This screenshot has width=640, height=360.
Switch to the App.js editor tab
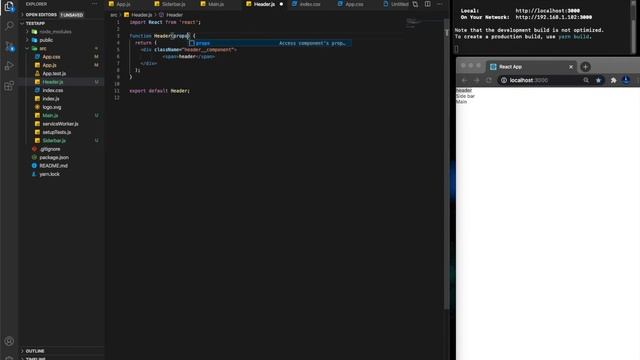click(124, 4)
